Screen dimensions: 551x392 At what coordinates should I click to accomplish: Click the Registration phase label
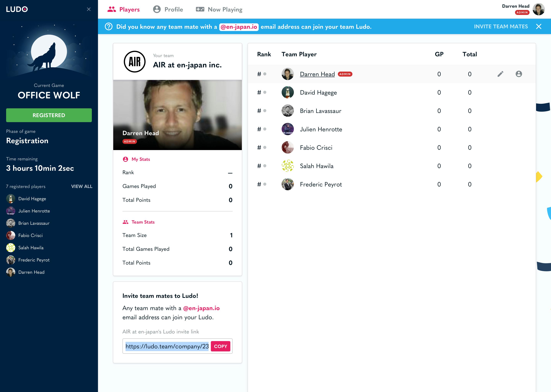point(27,141)
